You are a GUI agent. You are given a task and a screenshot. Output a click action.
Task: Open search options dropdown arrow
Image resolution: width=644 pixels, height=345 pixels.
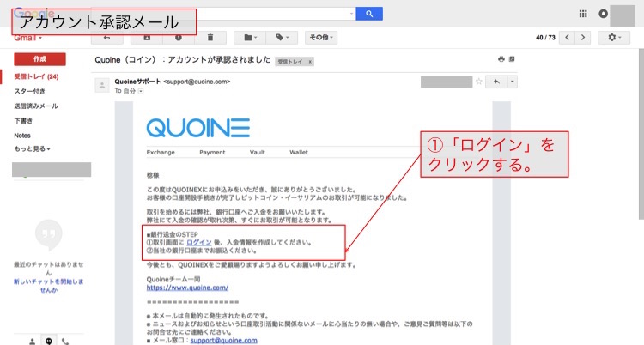point(351,14)
